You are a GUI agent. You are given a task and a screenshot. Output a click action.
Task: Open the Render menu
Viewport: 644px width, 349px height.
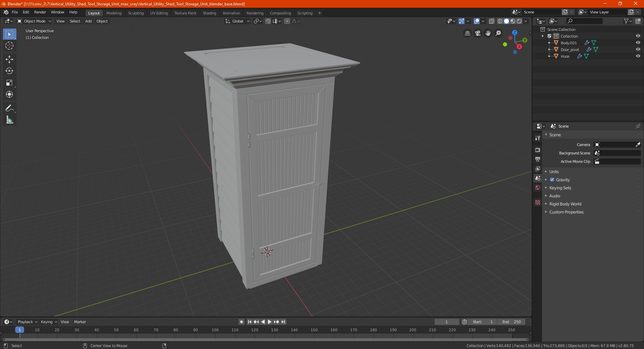(x=40, y=12)
